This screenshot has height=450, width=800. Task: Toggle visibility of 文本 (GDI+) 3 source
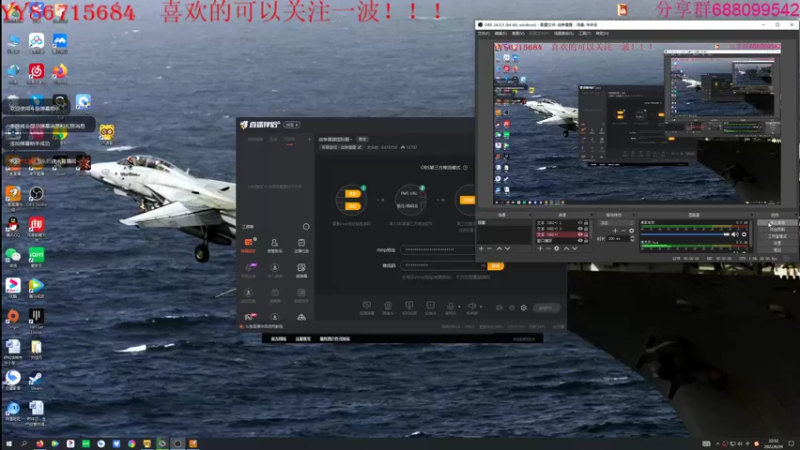coord(580,229)
